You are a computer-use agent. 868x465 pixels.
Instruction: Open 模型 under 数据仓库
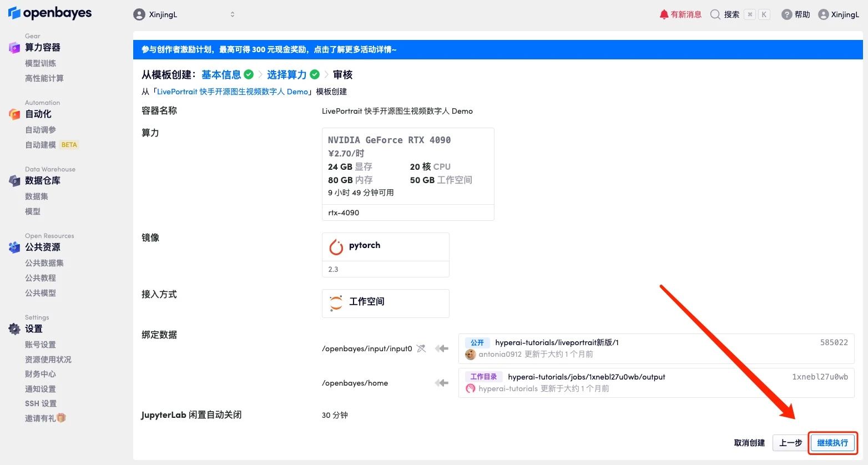click(x=33, y=211)
